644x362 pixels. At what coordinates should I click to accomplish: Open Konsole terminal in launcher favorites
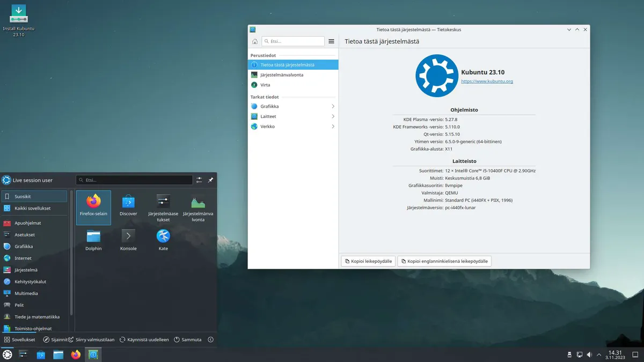128,240
